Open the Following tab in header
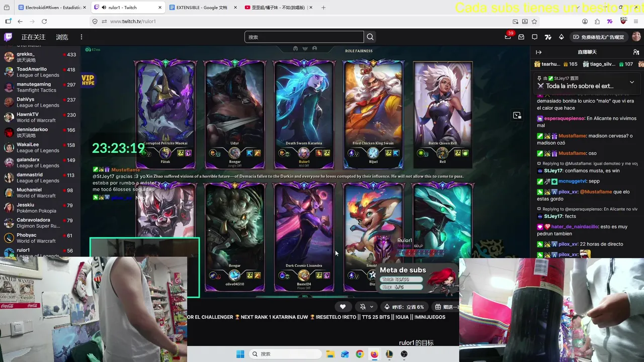644x362 pixels. 33,37
